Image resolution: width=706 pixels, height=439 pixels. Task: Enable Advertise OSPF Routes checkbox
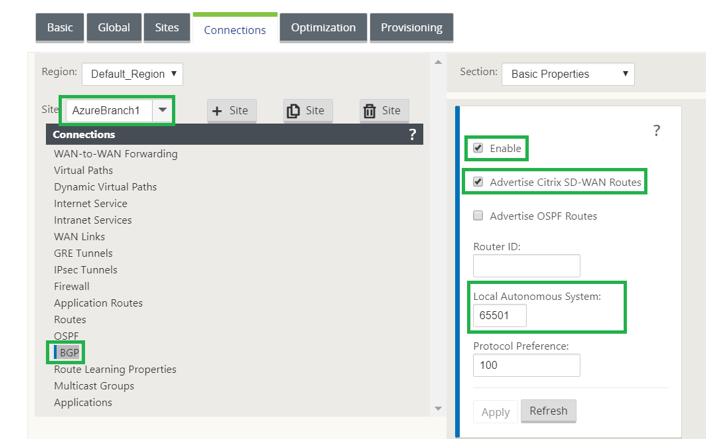point(478,215)
